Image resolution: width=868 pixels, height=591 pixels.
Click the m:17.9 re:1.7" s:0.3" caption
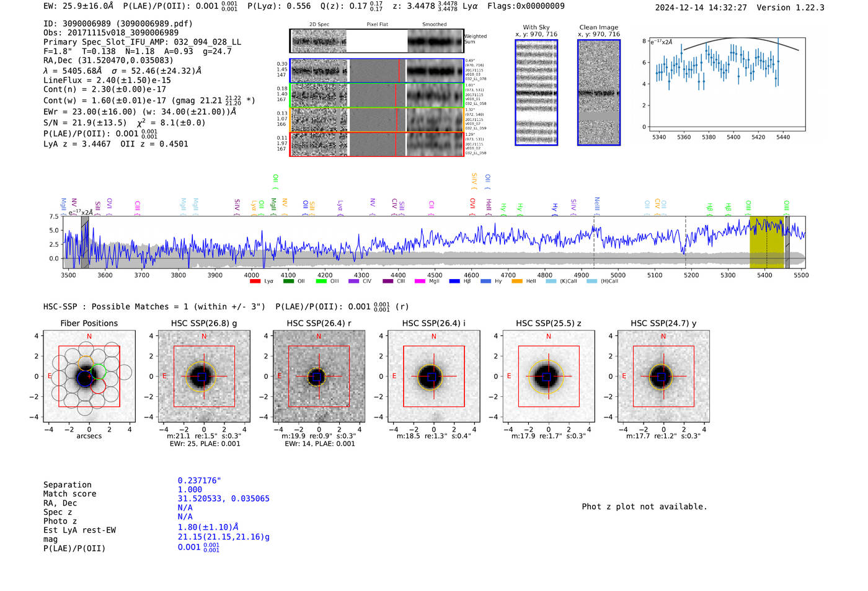(x=549, y=436)
